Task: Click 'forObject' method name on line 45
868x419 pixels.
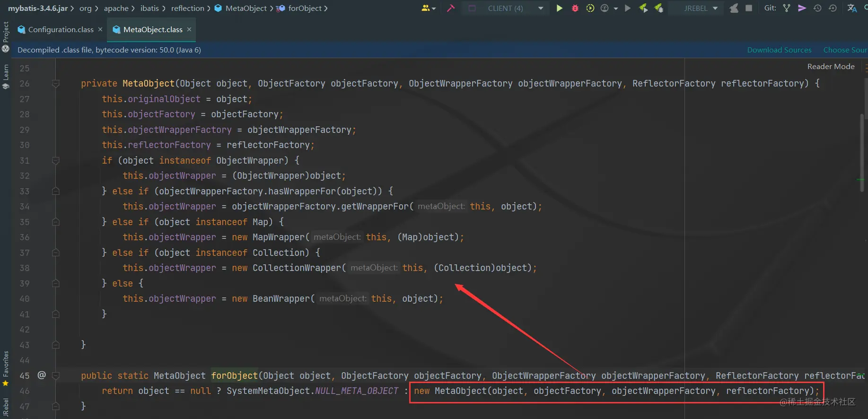Action: click(x=235, y=375)
